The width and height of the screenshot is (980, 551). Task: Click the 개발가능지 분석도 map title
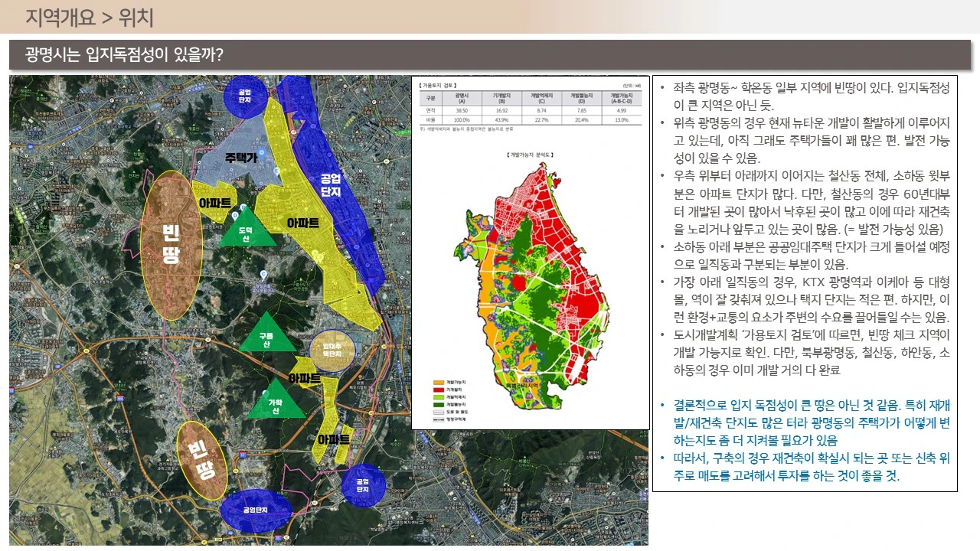pos(531,155)
